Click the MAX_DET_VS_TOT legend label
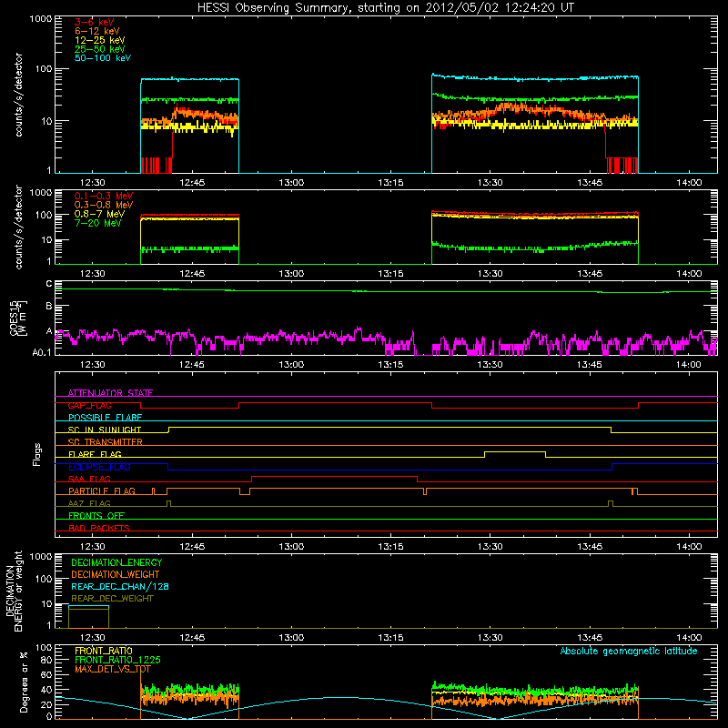The image size is (728, 728). tap(112, 669)
